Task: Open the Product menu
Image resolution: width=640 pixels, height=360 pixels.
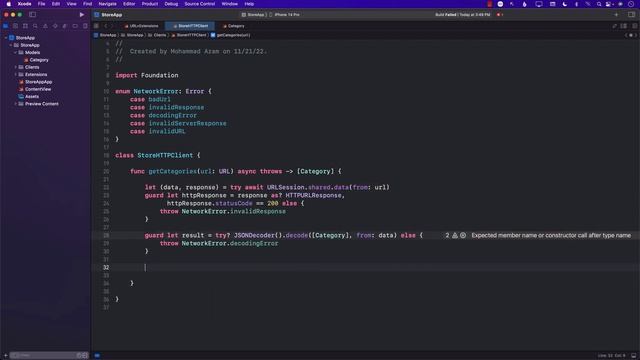Action: point(150,4)
